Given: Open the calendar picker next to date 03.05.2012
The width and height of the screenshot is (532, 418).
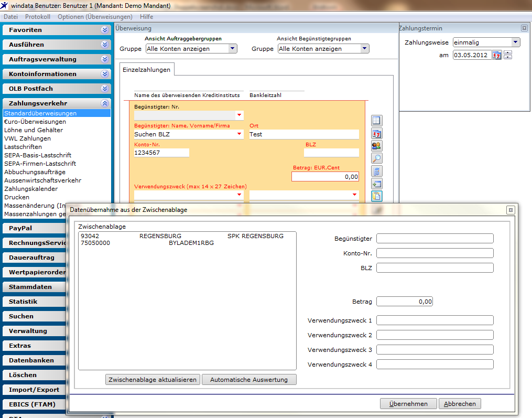Looking at the screenshot, I should pyautogui.click(x=497, y=55).
